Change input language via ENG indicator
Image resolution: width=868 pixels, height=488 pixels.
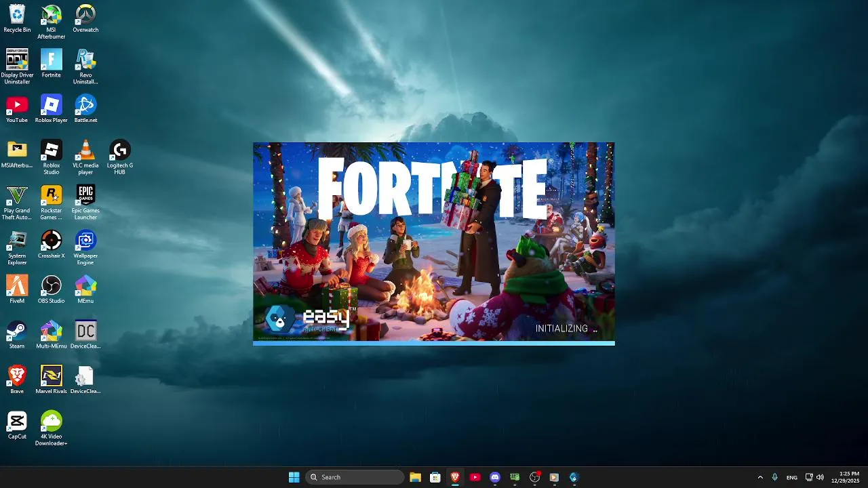791,477
